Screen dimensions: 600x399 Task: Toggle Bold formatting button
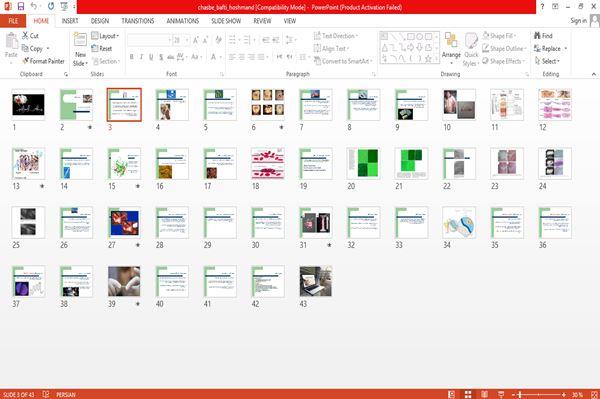[132, 57]
